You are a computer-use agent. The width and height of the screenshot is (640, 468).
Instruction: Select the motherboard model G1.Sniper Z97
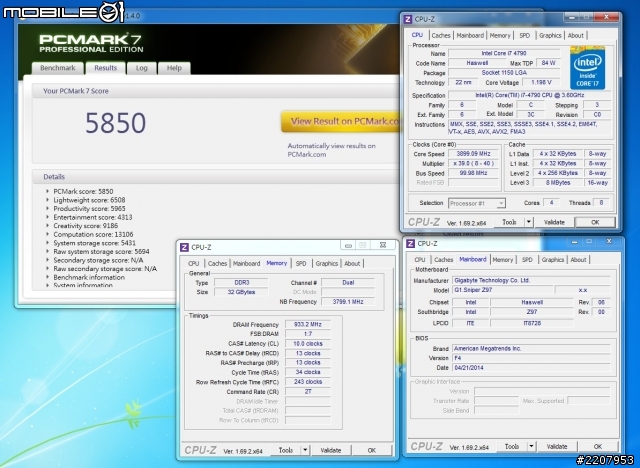(503, 290)
